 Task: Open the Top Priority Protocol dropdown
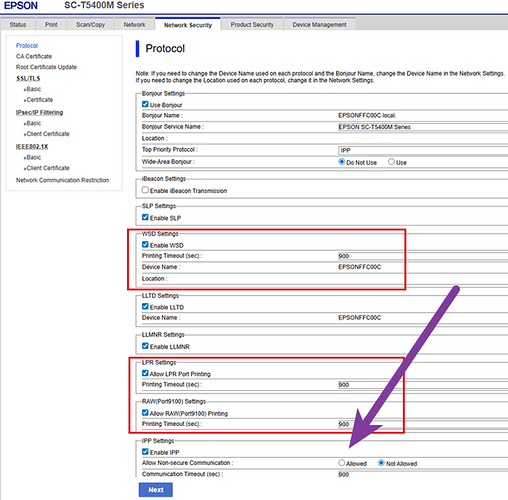pos(423,150)
